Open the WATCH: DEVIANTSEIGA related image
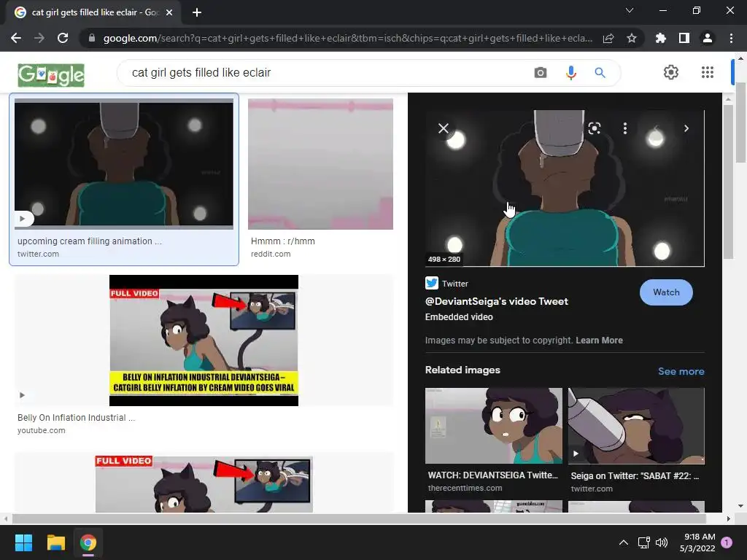This screenshot has width=747, height=560. click(x=494, y=426)
